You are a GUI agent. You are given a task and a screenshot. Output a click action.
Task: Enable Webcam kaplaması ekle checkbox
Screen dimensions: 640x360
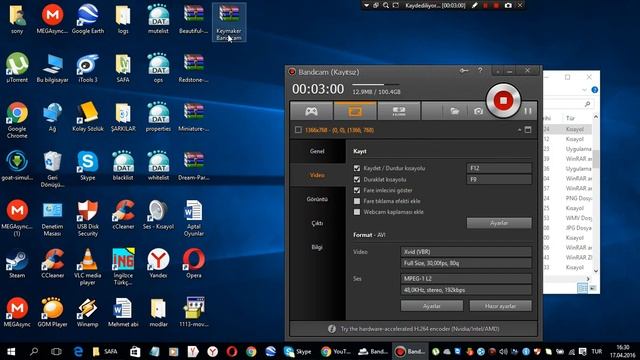click(357, 212)
